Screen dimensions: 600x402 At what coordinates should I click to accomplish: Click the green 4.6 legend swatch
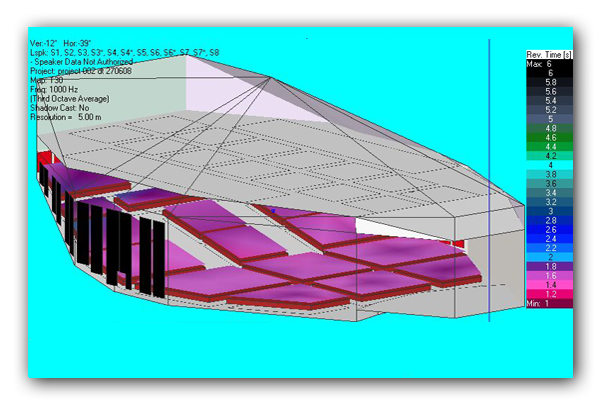[x=549, y=137]
